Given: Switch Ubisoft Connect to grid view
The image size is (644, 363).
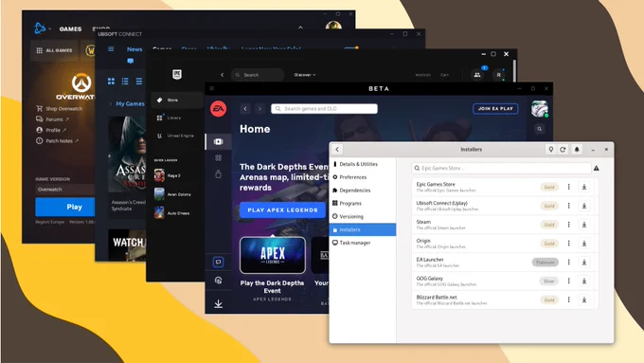Looking at the screenshot, I should click(112, 82).
